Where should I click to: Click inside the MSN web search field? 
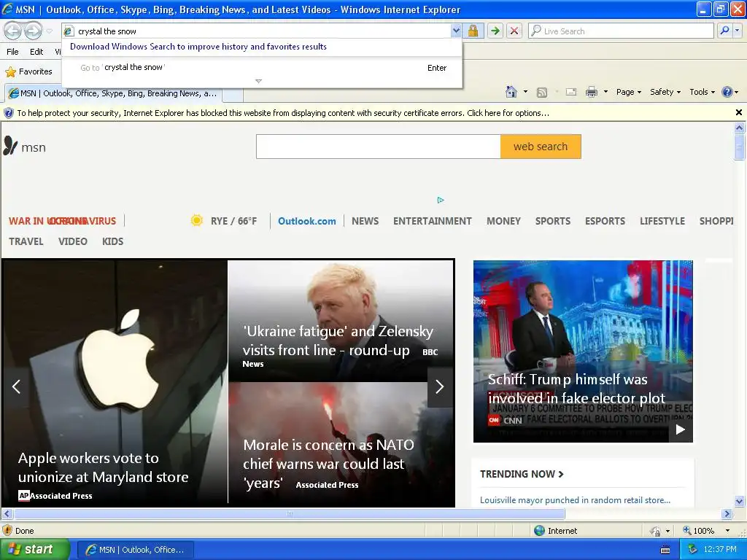coord(379,147)
